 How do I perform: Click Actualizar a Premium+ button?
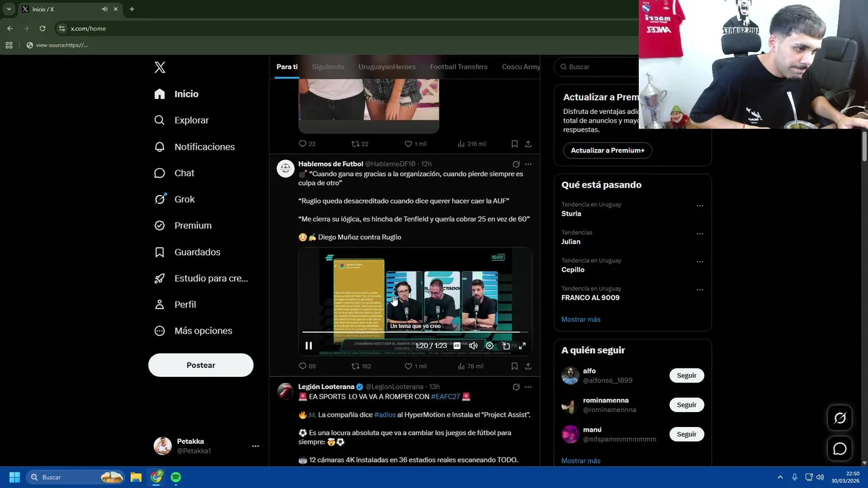608,150
